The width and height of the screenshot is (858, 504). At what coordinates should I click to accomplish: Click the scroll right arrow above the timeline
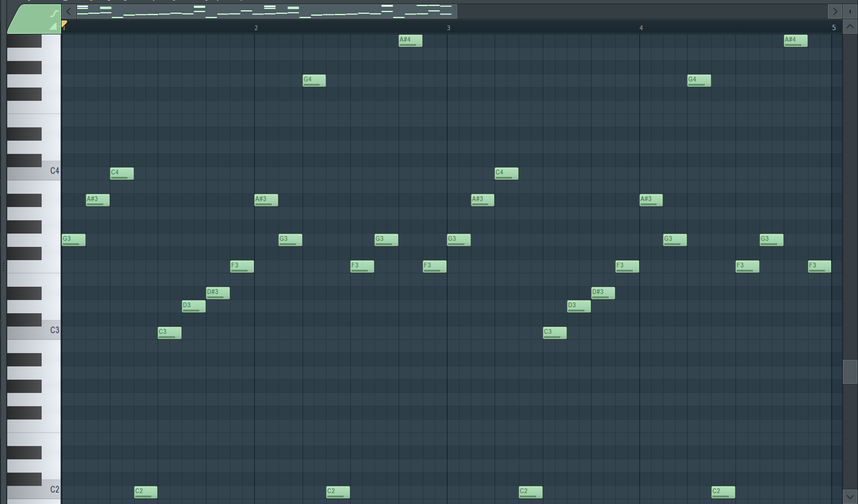835,11
